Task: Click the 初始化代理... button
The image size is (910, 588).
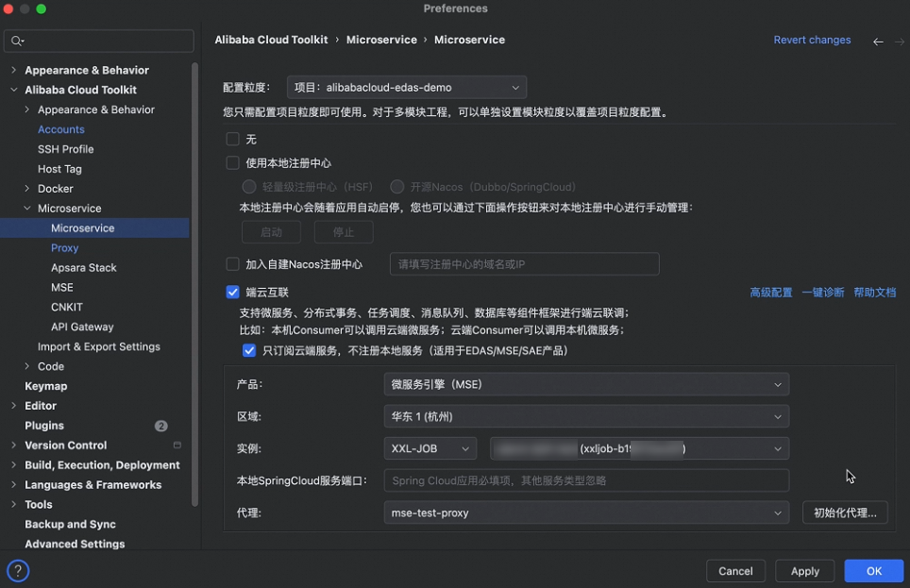Action: click(x=845, y=512)
